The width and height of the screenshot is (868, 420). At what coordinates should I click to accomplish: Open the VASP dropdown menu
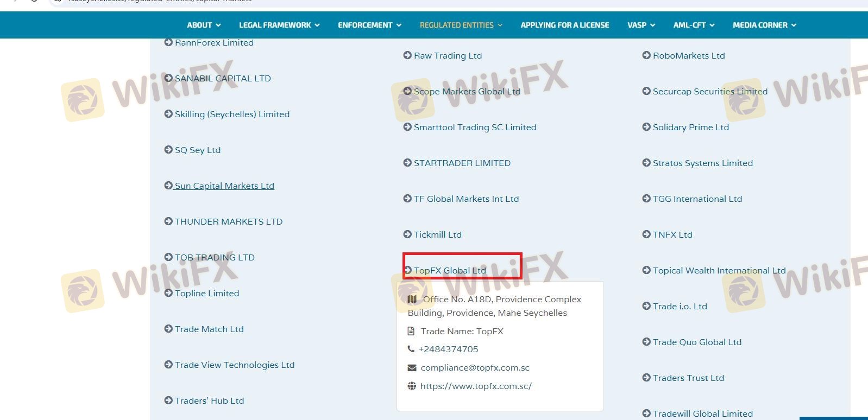641,25
